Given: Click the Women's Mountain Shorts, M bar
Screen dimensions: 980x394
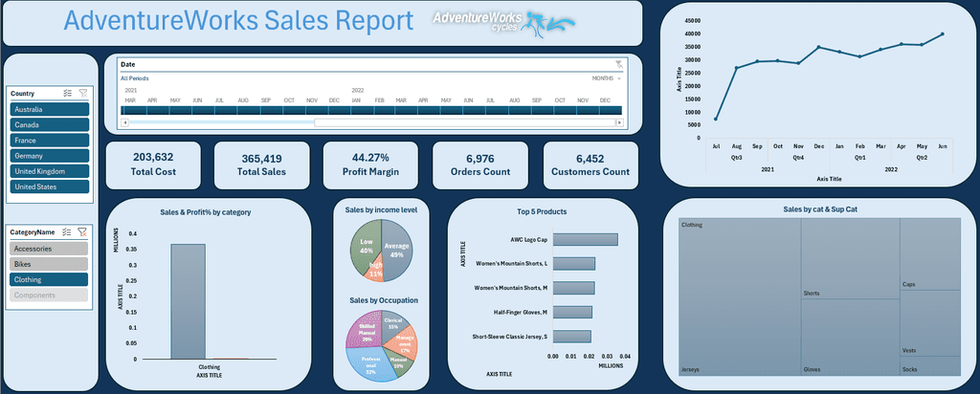Looking at the screenshot, I should [x=574, y=289].
